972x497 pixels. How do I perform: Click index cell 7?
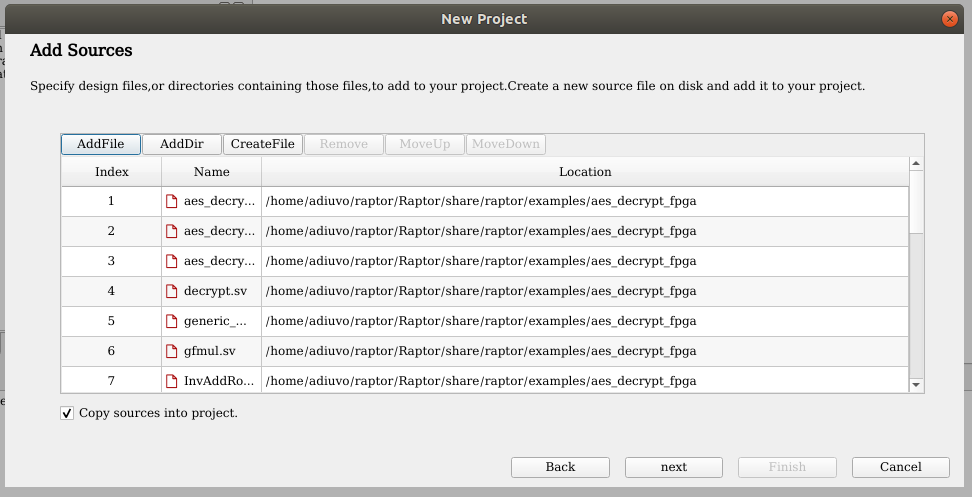[112, 381]
